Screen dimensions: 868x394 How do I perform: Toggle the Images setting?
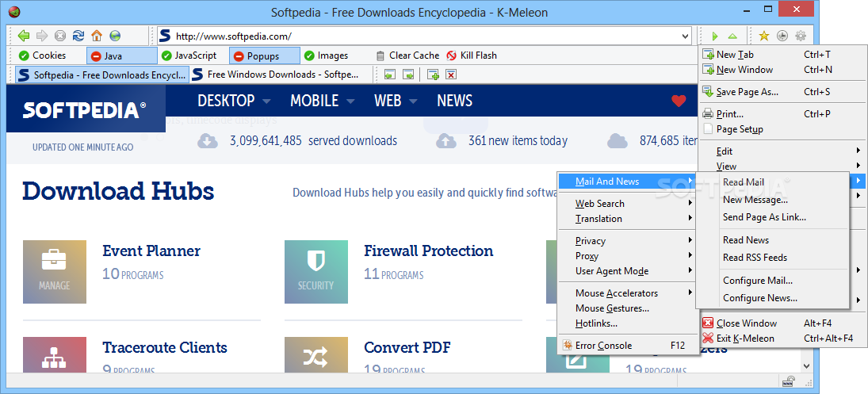pos(326,55)
